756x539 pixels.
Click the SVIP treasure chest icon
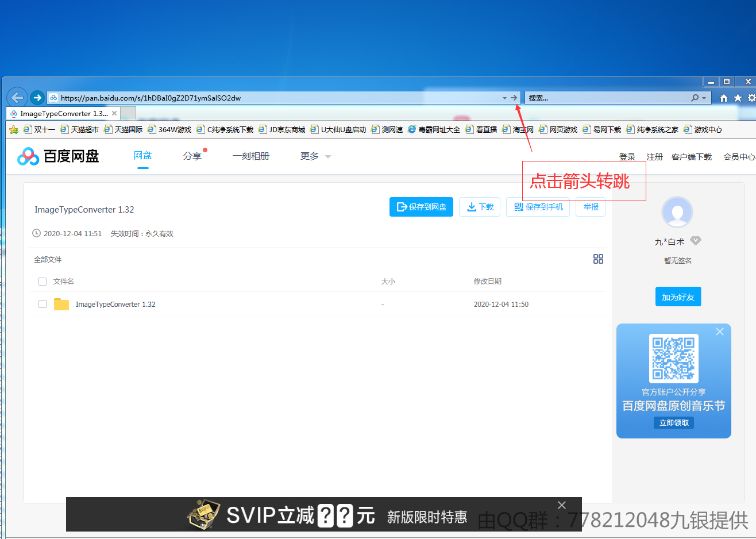click(x=203, y=514)
